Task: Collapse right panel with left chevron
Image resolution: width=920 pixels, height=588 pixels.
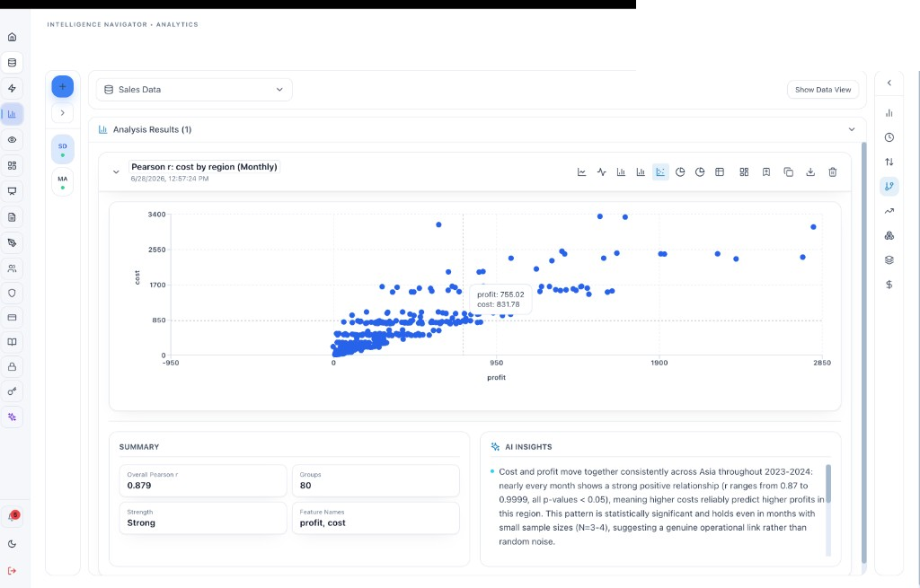Action: pyautogui.click(x=889, y=83)
